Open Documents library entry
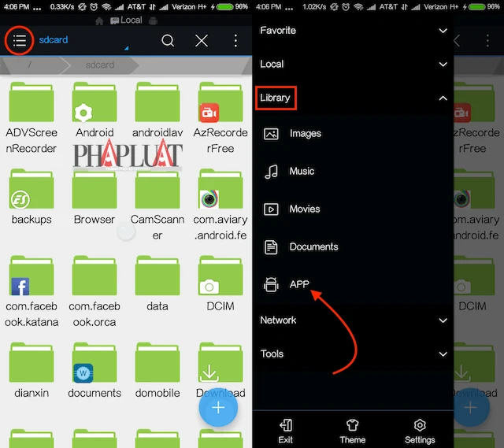This screenshot has height=448, width=504. pos(313,246)
